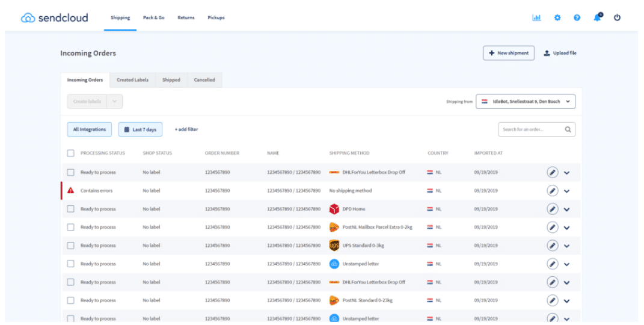The width and height of the screenshot is (644, 325).
Task: Click the search magnifier icon
Action: 568,129
